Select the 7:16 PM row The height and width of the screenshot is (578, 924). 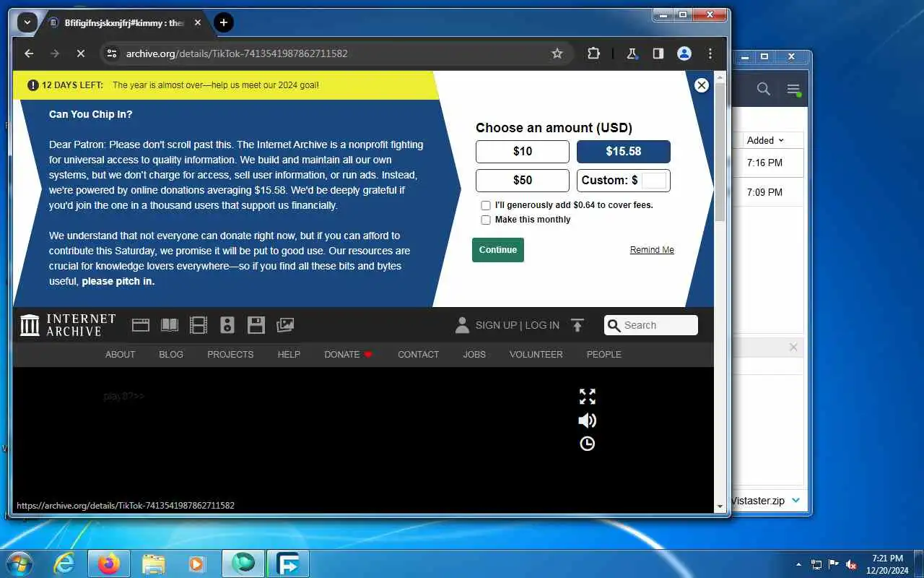pos(769,163)
